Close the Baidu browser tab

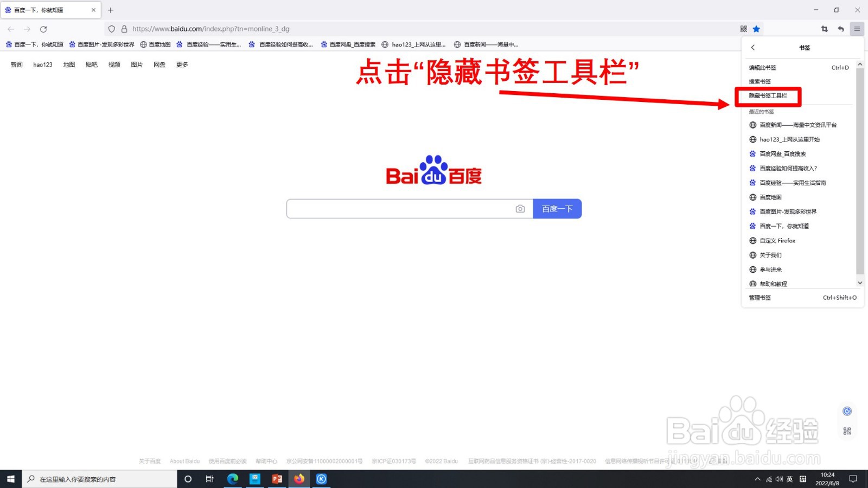coord(93,10)
